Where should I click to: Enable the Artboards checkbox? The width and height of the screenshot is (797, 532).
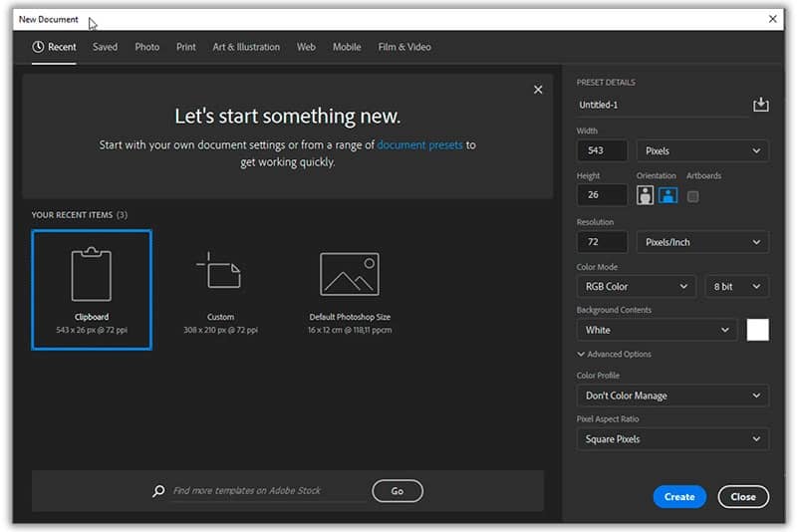pos(693,196)
